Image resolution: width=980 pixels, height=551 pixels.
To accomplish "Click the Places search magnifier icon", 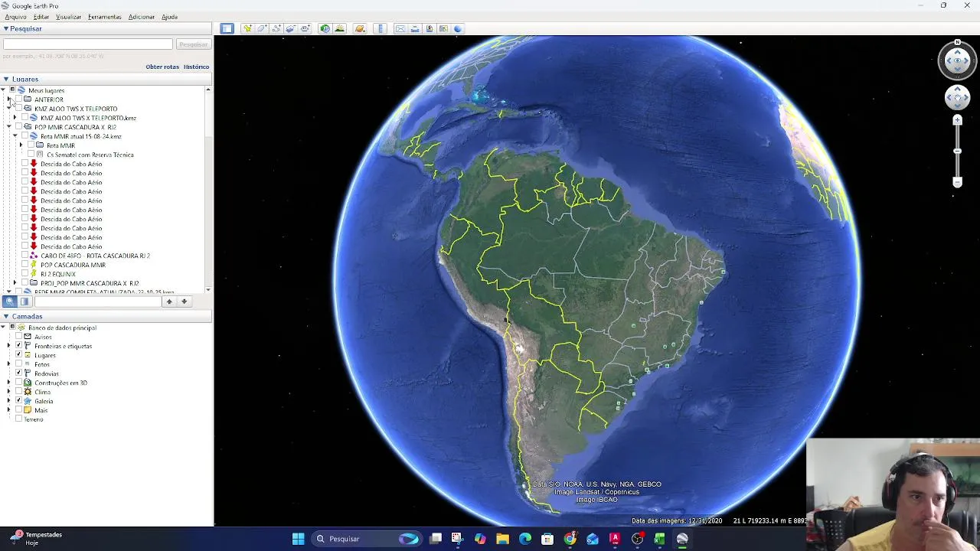I will pyautogui.click(x=10, y=302).
